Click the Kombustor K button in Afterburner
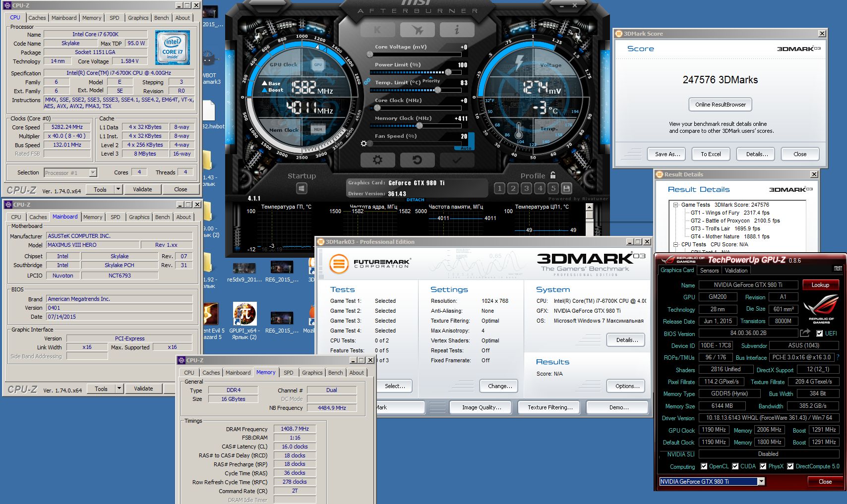Screen dimensions: 847x504 point(377,30)
